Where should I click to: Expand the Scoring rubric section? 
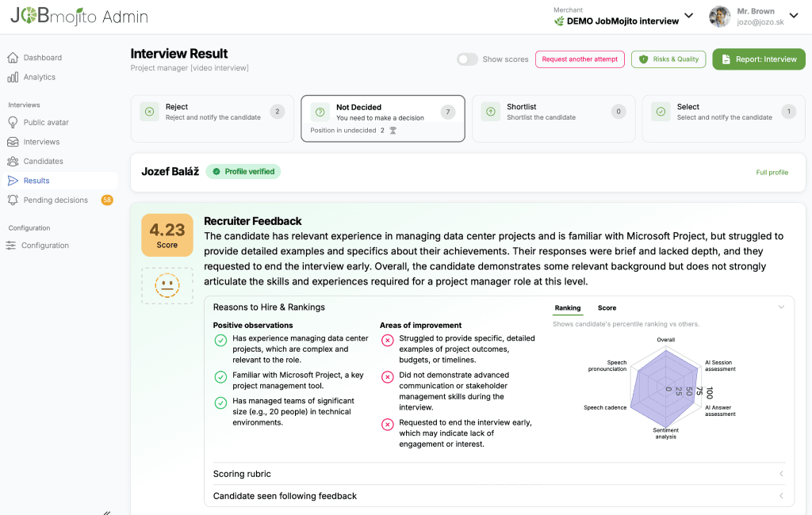500,474
